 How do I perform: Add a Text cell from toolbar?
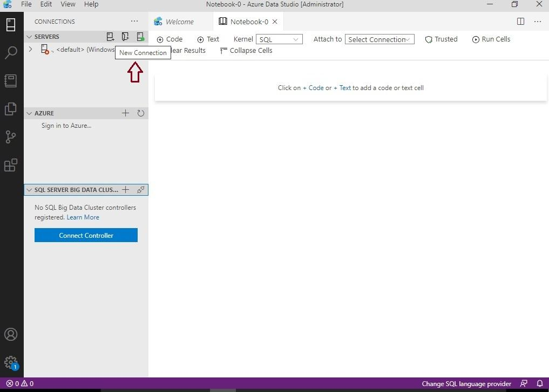click(x=208, y=39)
